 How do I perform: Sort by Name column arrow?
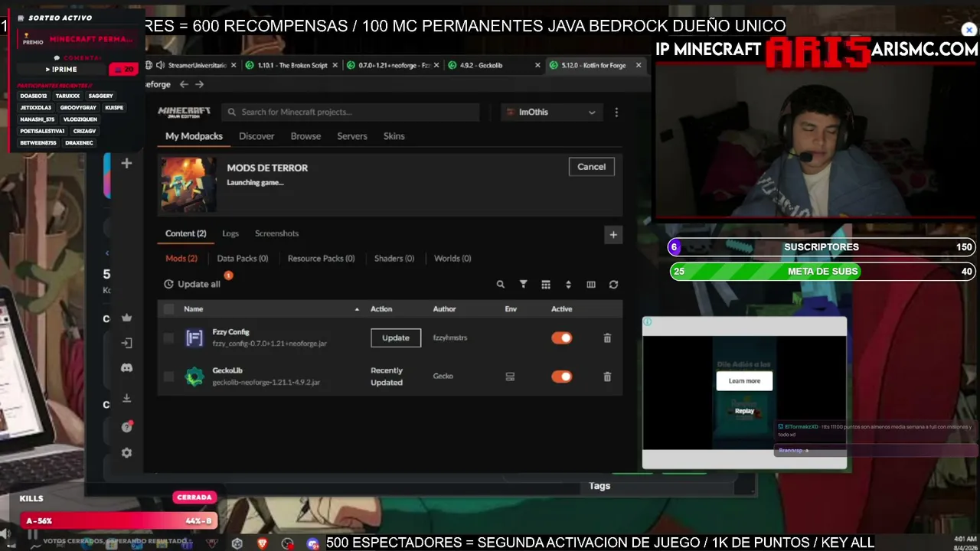point(357,309)
